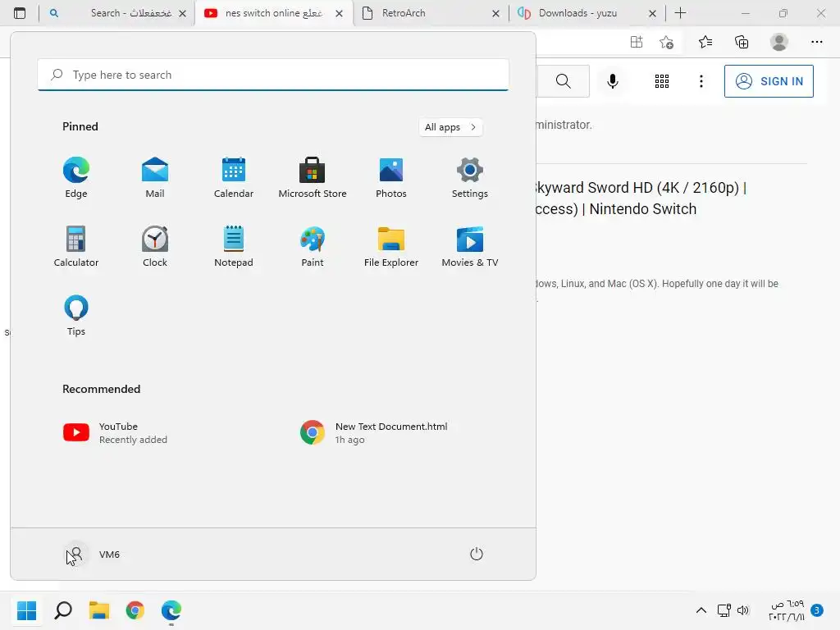Open the VM6 user account menu
This screenshot has height=630, width=840.
(x=92, y=555)
